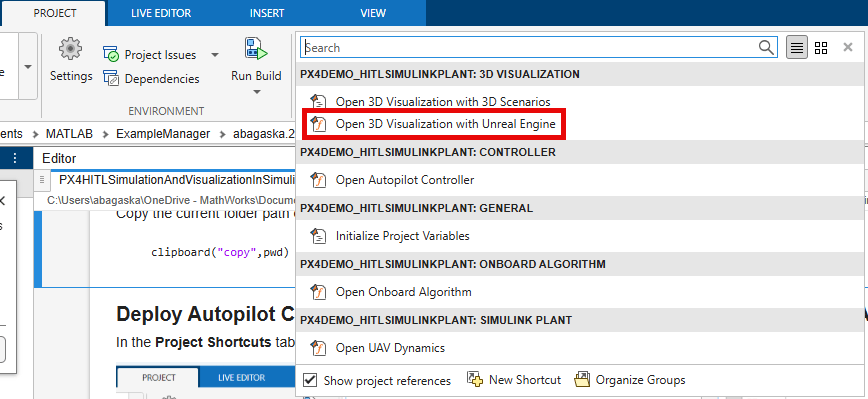
Task: Open the panel options three-dot menu
Action: (x=15, y=158)
